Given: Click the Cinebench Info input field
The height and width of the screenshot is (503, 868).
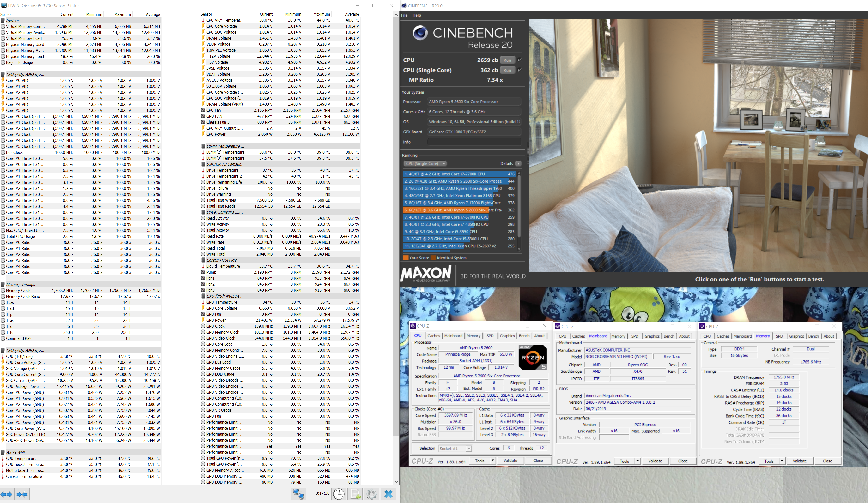Looking at the screenshot, I should 474,142.
